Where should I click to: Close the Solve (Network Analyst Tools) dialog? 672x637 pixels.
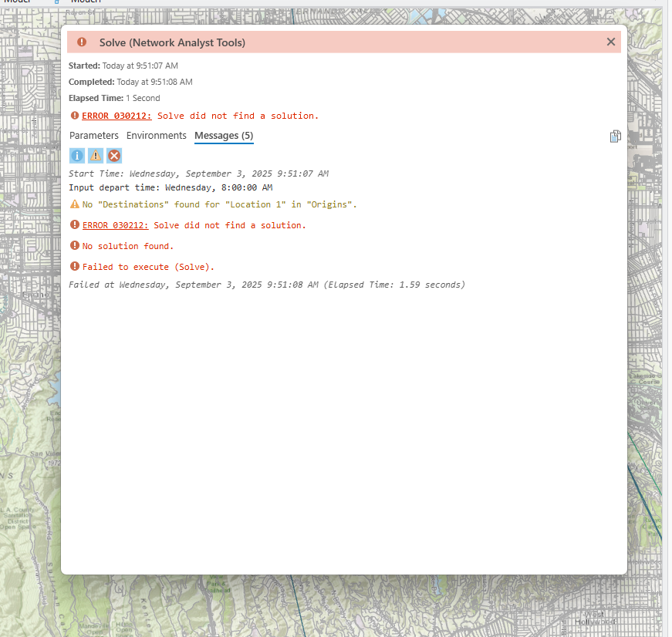point(611,42)
